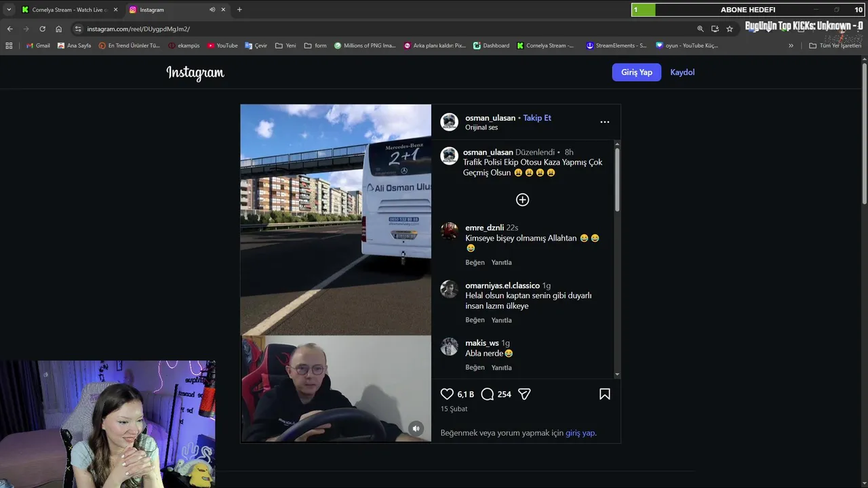Image resolution: width=868 pixels, height=488 pixels.
Task: Click the Giriş Yap button
Action: (637, 72)
